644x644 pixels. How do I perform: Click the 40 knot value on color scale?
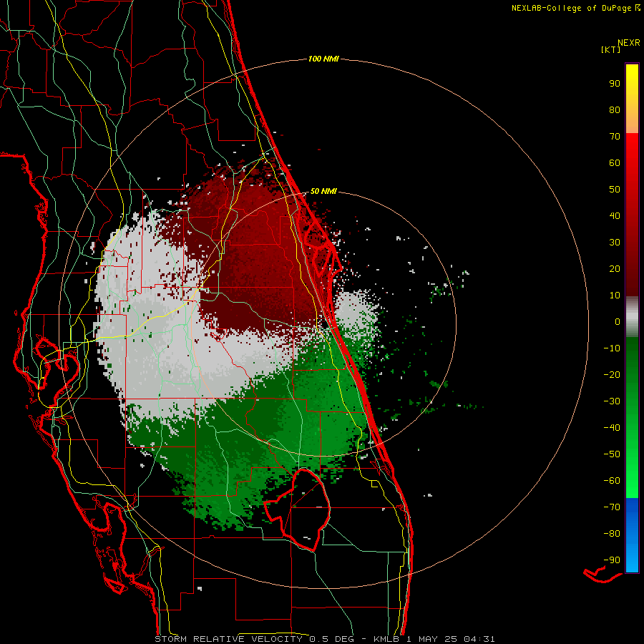point(615,215)
